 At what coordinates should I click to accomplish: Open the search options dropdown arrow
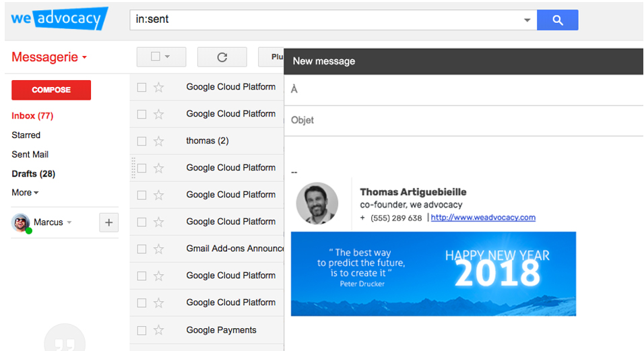527,20
